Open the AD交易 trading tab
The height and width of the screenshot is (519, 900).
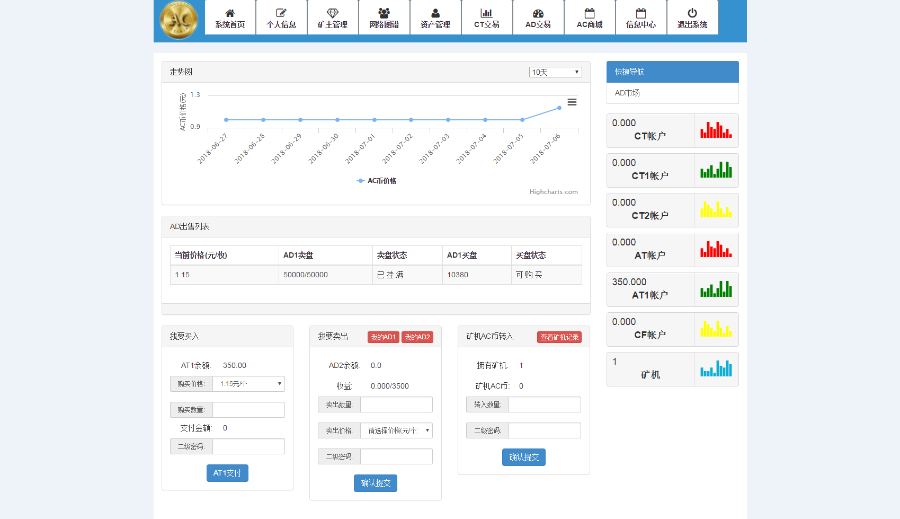click(x=538, y=18)
